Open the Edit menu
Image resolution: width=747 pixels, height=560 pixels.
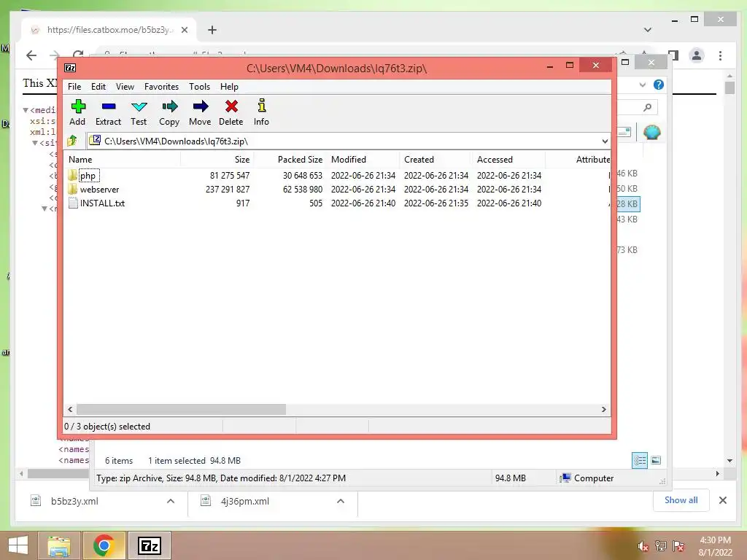(98, 87)
